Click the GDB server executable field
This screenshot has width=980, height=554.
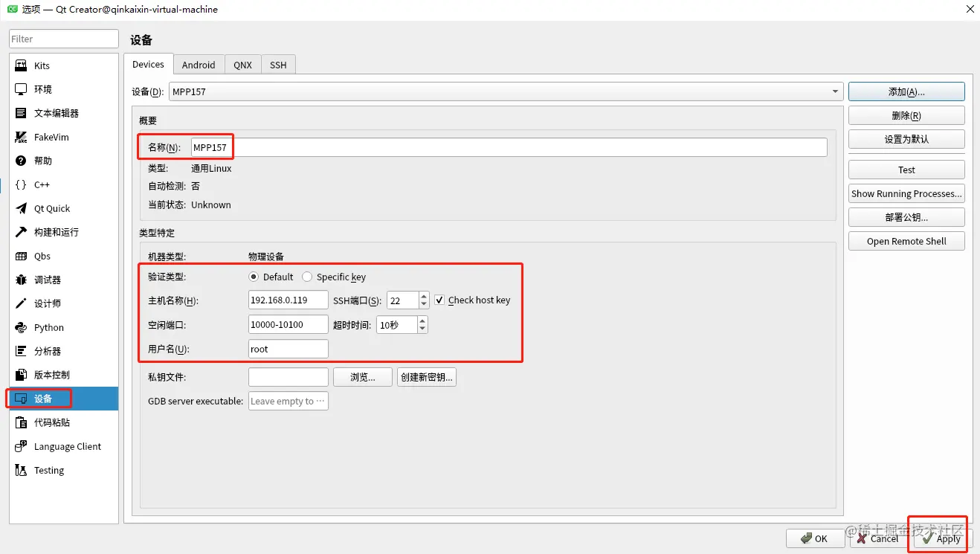coord(288,401)
